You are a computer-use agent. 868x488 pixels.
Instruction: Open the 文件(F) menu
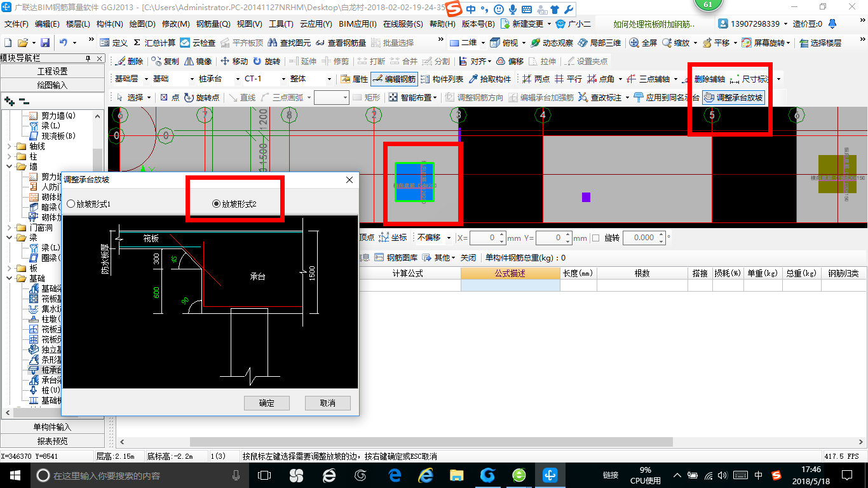pos(16,24)
